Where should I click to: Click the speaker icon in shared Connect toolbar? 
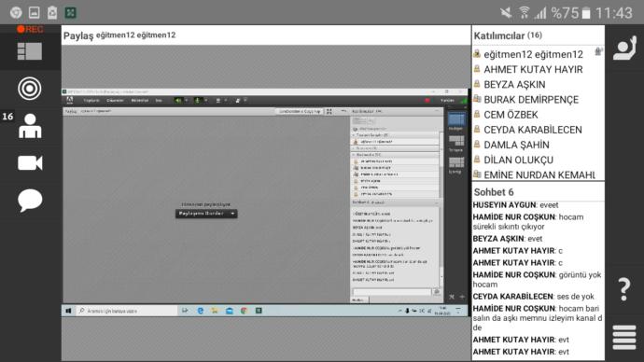[178, 100]
